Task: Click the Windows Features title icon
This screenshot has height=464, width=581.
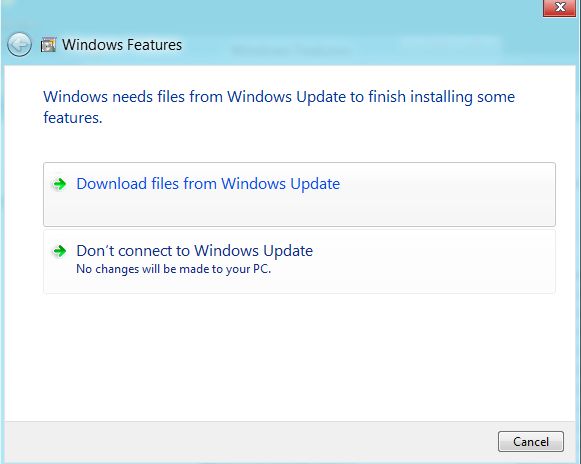Action: 49,45
